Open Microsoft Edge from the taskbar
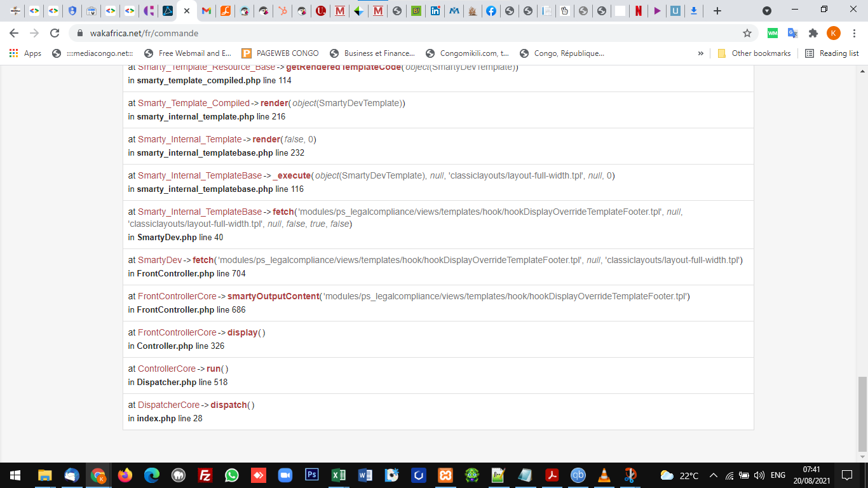The height and width of the screenshot is (488, 868). coord(152,475)
